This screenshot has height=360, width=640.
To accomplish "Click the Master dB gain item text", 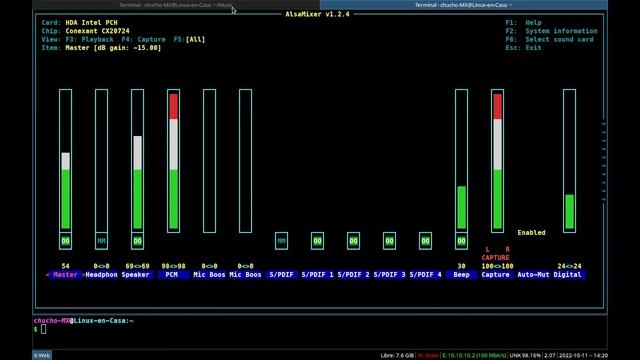I will pyautogui.click(x=113, y=48).
